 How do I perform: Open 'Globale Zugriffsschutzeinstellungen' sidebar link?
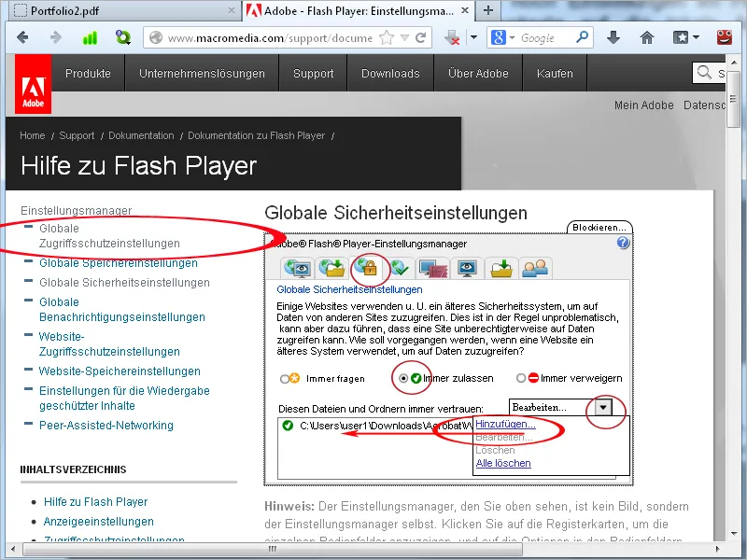(109, 236)
